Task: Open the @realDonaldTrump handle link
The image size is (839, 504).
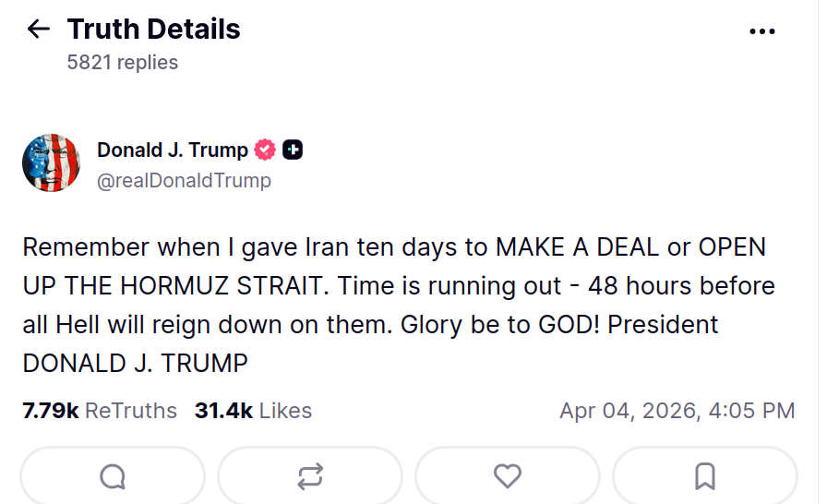Action: 184,180
